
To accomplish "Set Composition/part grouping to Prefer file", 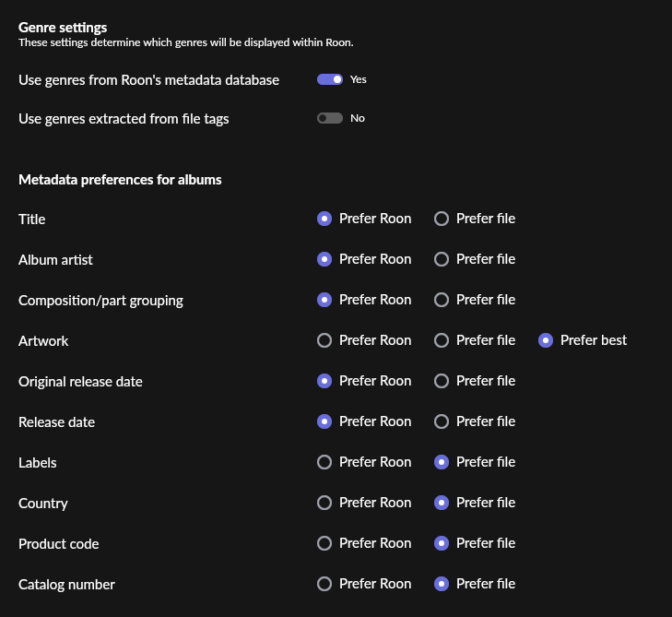I will (x=442, y=300).
